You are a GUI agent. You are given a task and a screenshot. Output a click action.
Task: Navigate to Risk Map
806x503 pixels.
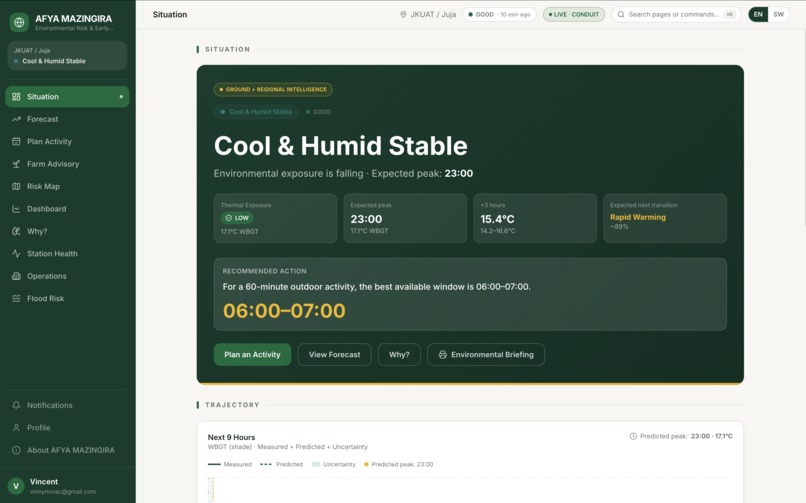click(x=67, y=187)
